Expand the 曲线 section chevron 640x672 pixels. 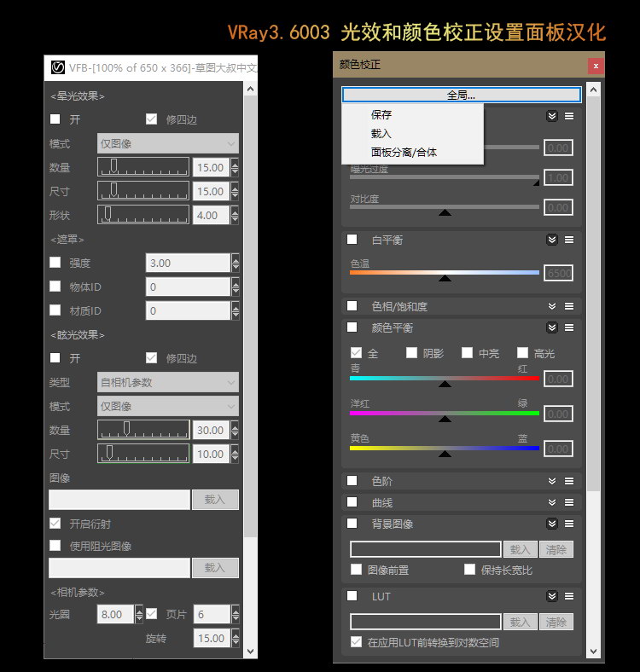click(x=552, y=501)
